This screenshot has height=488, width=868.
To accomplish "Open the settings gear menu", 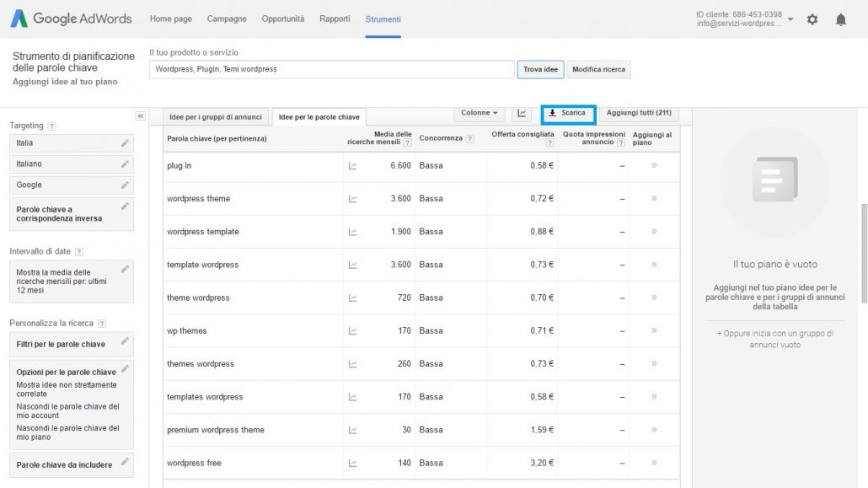I will [812, 19].
